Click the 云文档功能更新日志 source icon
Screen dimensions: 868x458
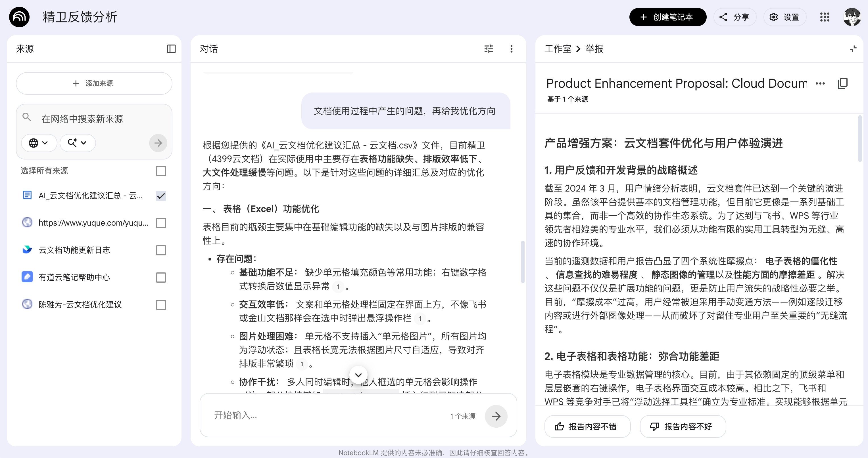27,249
